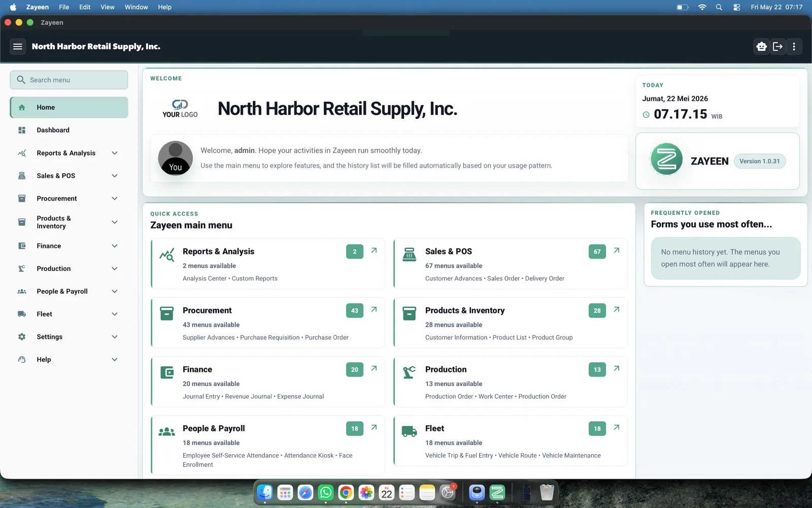Expand Sales & POS sidebar chevron

point(115,176)
